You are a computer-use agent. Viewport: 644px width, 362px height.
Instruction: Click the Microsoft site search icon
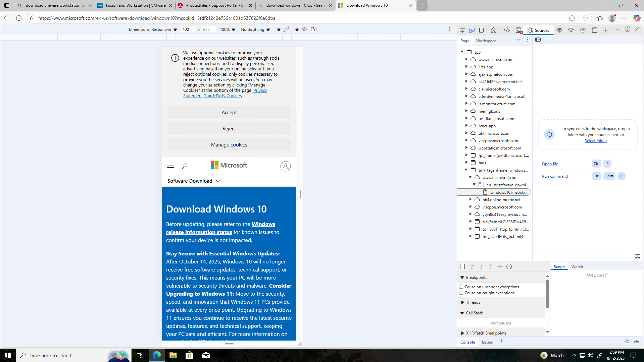(185, 166)
